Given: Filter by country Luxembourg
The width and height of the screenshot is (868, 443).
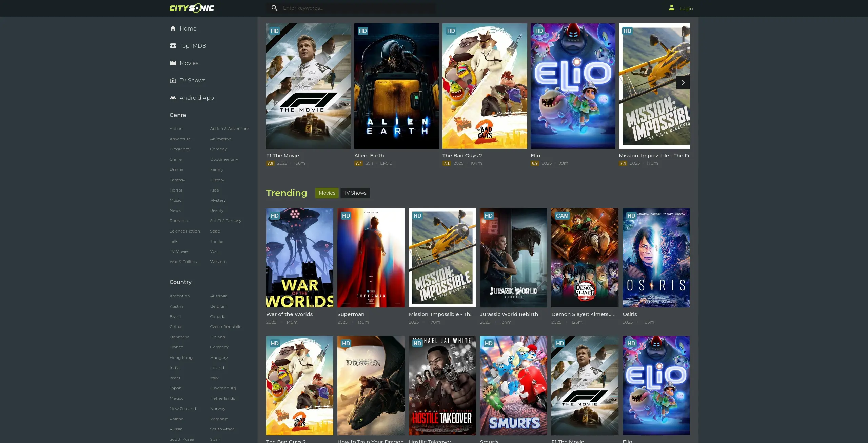Looking at the screenshot, I should pos(223,388).
